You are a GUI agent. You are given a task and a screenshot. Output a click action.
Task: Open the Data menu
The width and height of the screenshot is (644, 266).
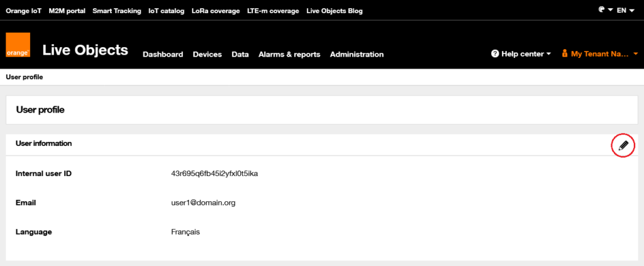(x=240, y=54)
